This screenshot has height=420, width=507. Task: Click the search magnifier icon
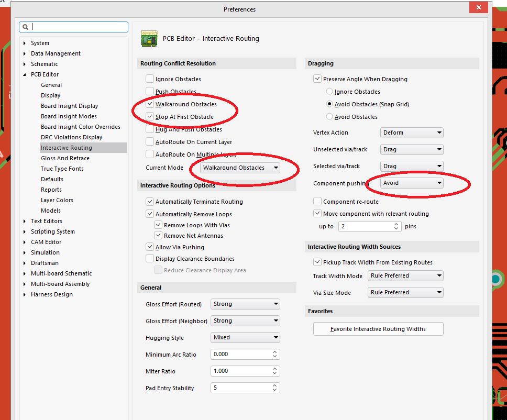[26, 27]
